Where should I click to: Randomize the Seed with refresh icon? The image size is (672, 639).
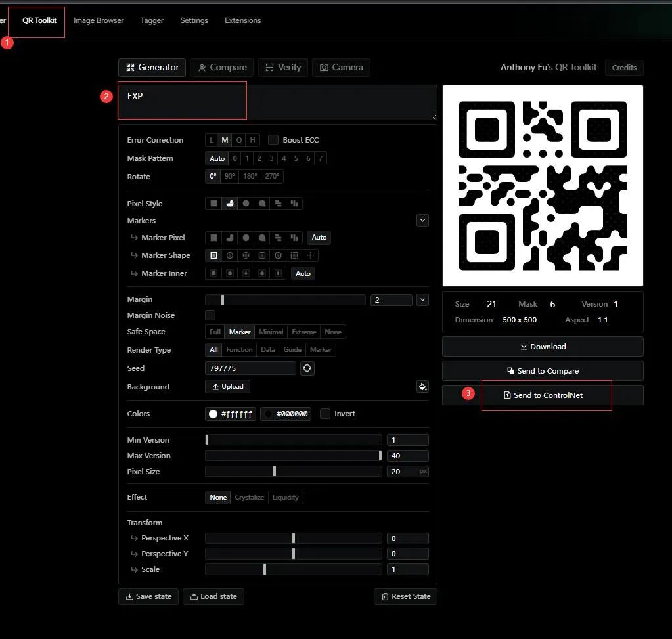coord(307,368)
